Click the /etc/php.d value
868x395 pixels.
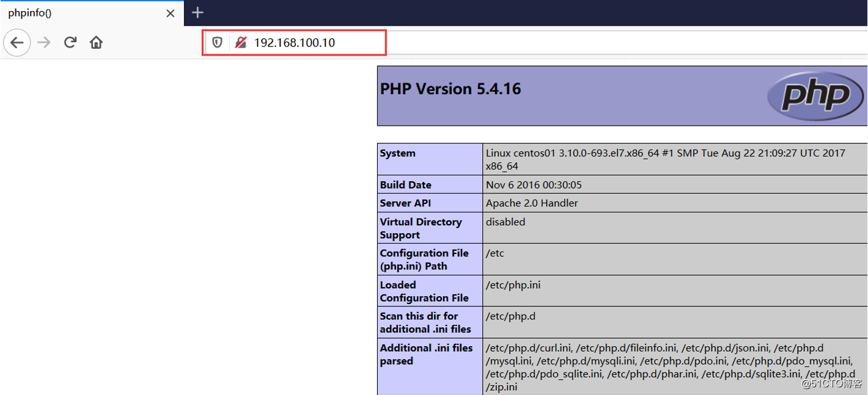[x=510, y=316]
